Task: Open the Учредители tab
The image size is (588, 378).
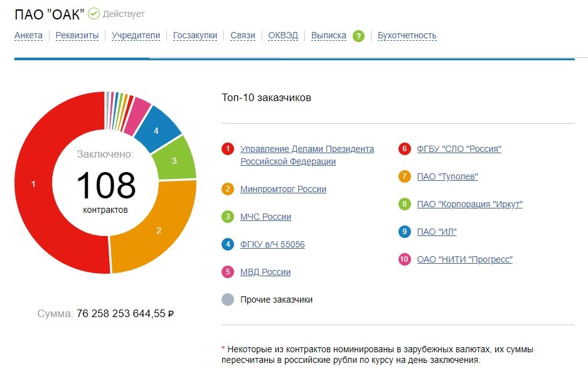Action: coord(136,35)
